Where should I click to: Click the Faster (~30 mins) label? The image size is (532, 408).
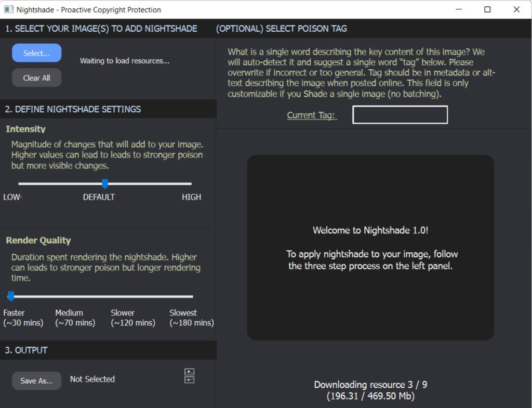point(23,318)
